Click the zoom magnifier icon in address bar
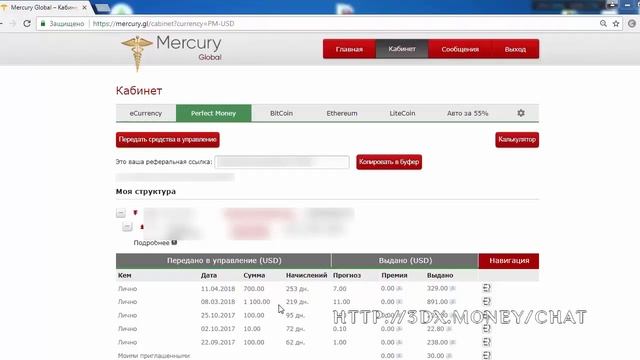The image size is (640, 360). [x=603, y=24]
